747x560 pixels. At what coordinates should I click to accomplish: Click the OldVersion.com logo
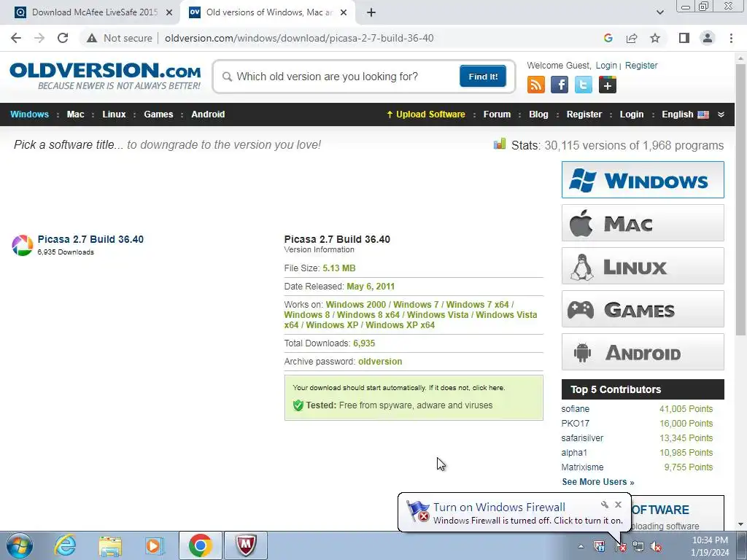105,76
